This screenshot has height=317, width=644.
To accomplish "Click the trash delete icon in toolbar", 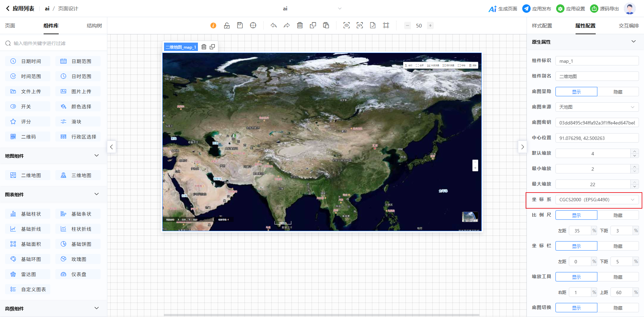I will tap(300, 25).
